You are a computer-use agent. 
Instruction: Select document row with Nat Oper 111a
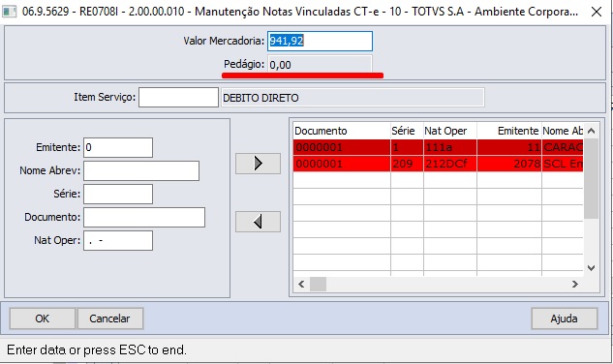438,147
